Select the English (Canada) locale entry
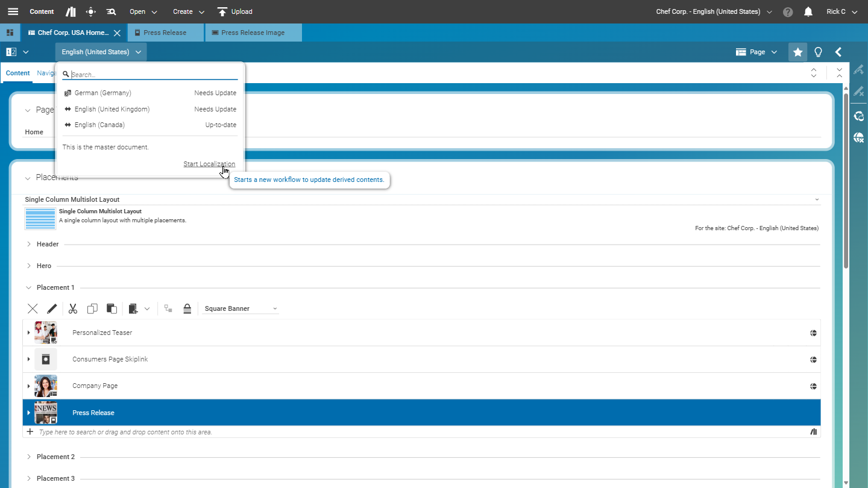The height and width of the screenshot is (488, 868). click(x=99, y=125)
